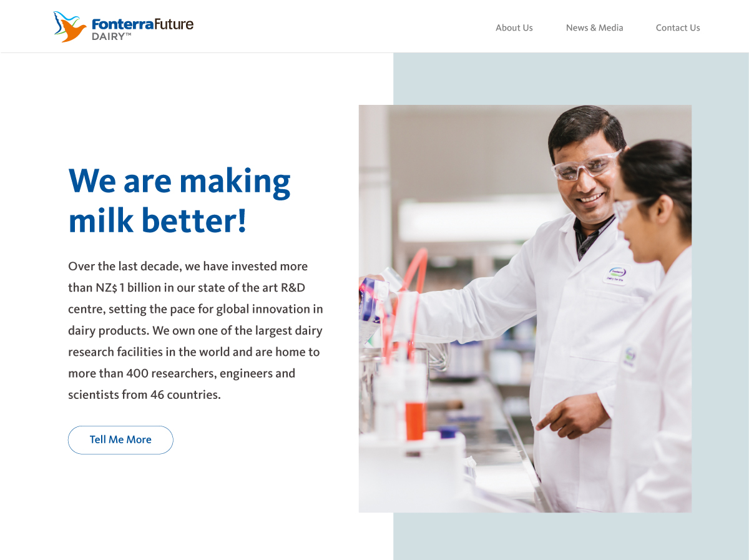The width and height of the screenshot is (749, 560).
Task: Open the About Us menu
Action: (x=514, y=27)
